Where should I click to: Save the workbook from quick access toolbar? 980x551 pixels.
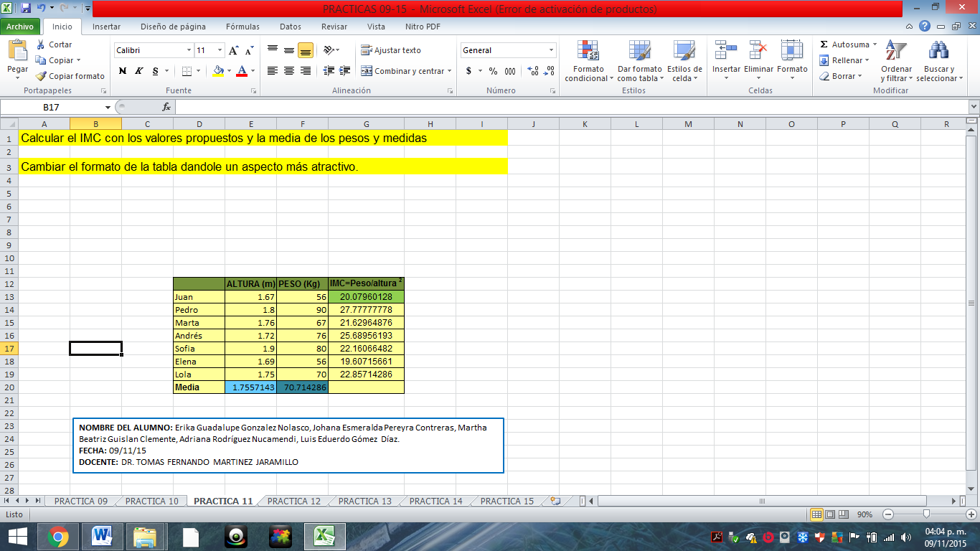point(26,9)
